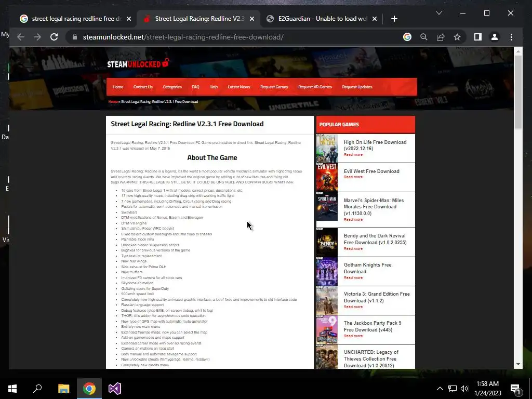Open Bendy and the Dark Revival link
This screenshot has width=532, height=399.
point(375,239)
